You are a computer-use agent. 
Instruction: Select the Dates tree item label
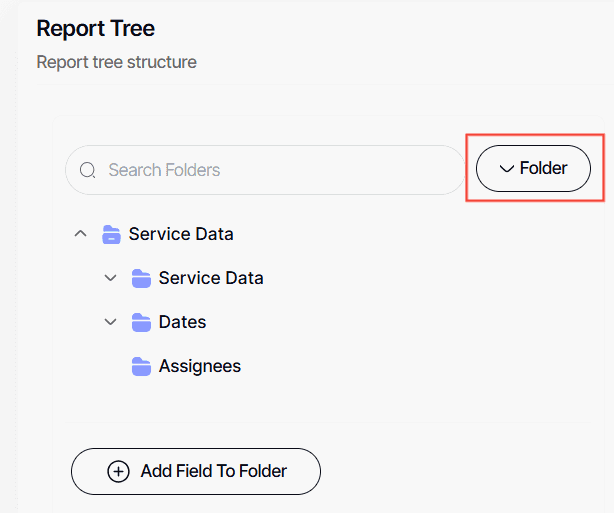coord(182,322)
